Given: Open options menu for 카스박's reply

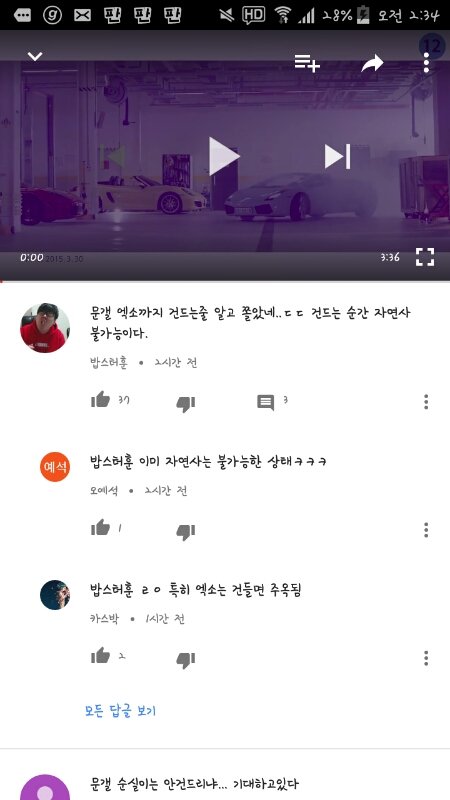Looking at the screenshot, I should click(426, 658).
